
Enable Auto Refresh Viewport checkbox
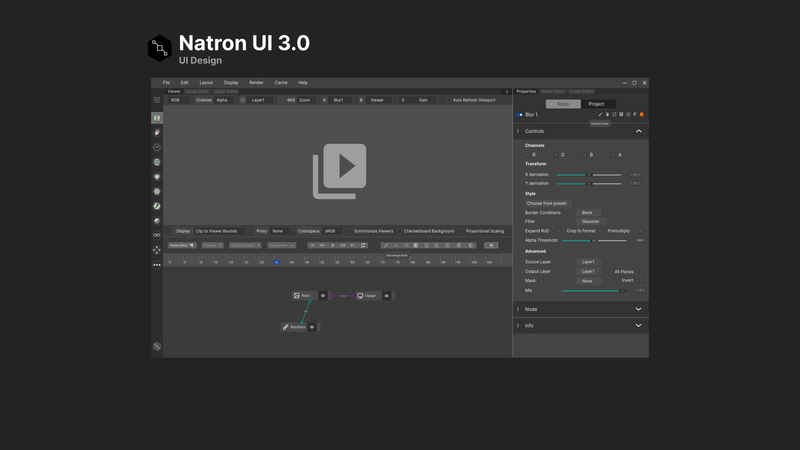[449, 100]
